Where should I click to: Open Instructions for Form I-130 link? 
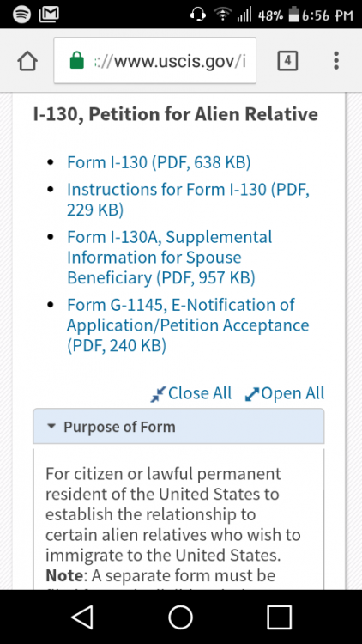point(188,199)
